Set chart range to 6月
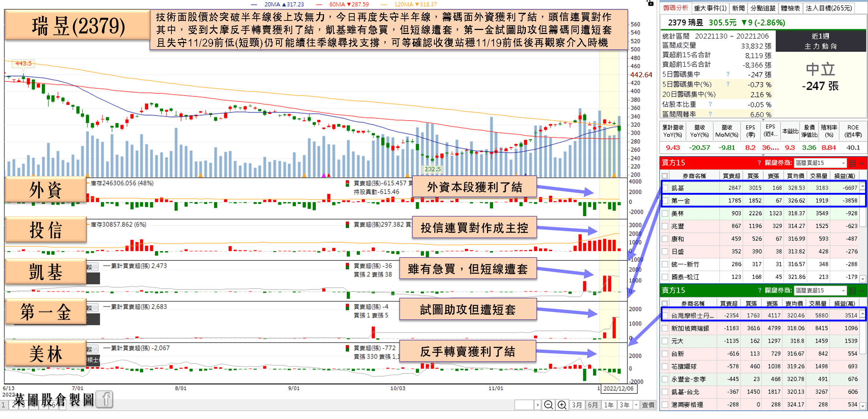The image size is (868, 419). (593, 405)
